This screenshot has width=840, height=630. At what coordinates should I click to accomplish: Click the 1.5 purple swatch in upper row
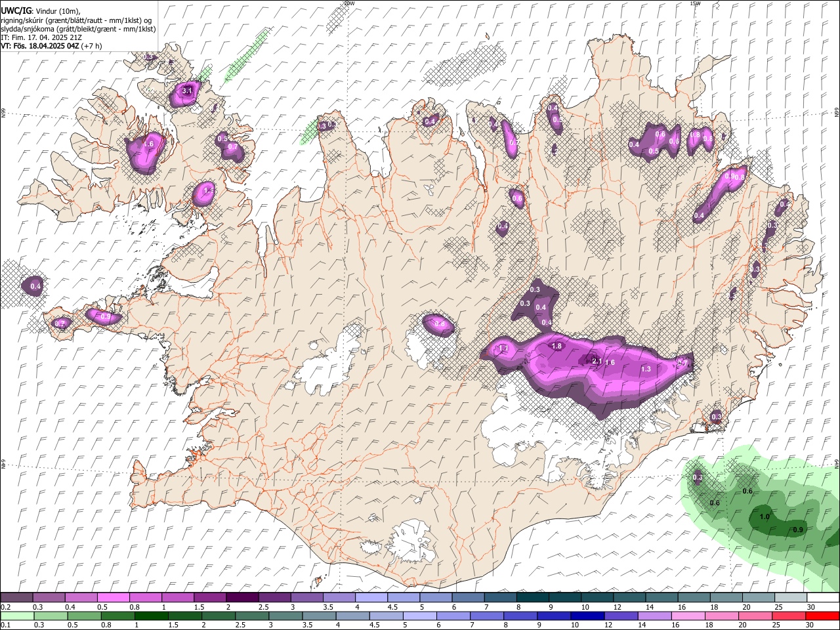coord(209,598)
